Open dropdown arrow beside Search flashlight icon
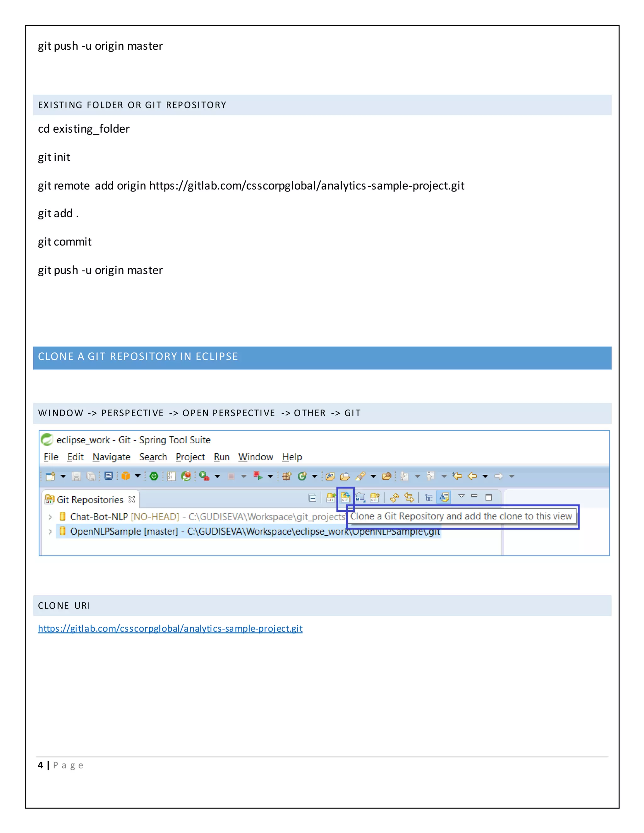Screen dimensions: 644x833 [x=374, y=476]
